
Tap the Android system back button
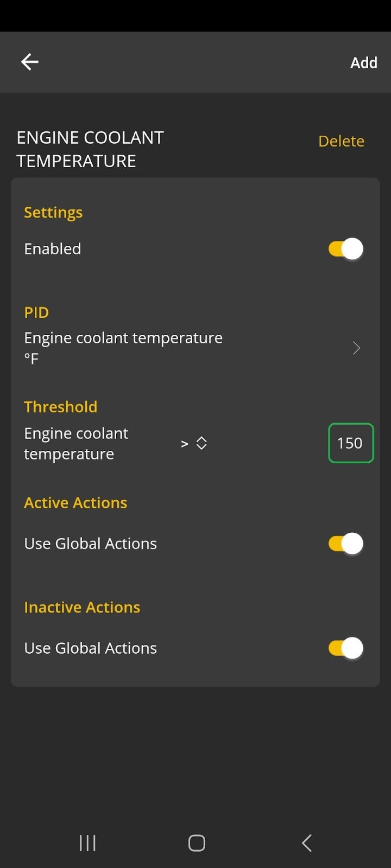point(306,843)
